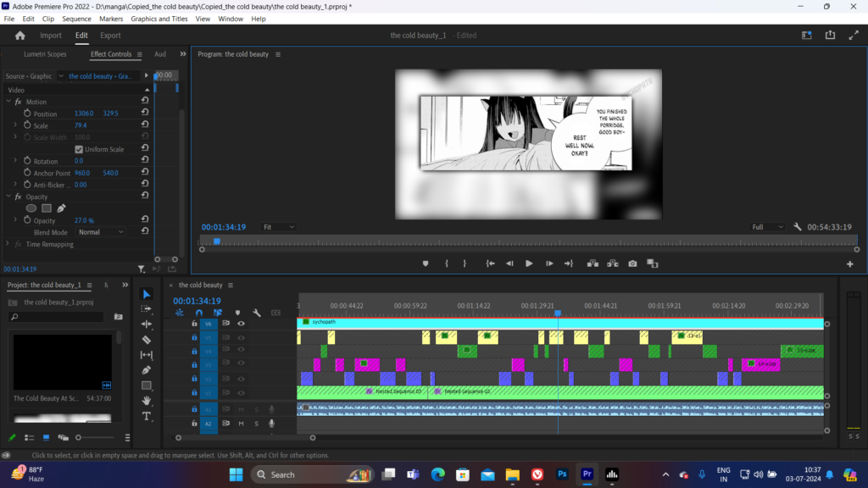This screenshot has height=488, width=868.
Task: Click the project search field
Action: point(57,317)
